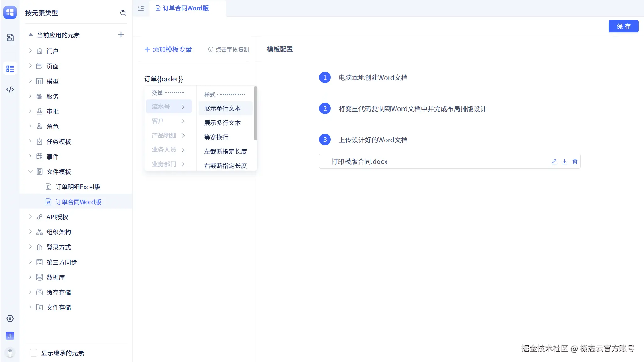Open the 客户 variable submenu
This screenshot has width=644, height=362.
point(169,121)
